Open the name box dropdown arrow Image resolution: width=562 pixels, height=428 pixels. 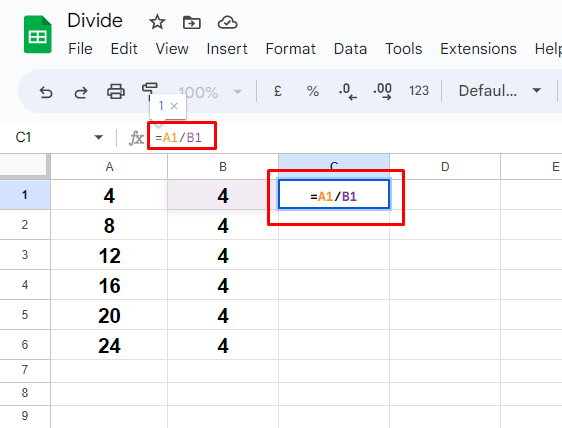tap(99, 137)
